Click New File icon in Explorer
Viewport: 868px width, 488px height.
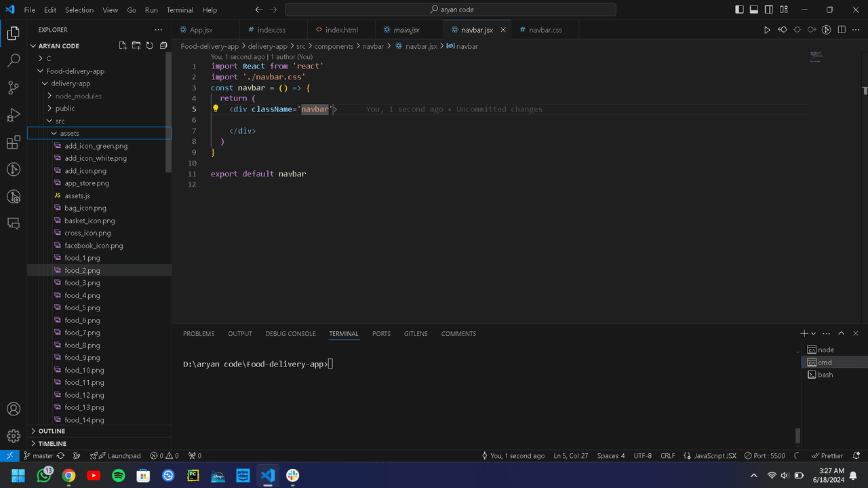point(123,46)
